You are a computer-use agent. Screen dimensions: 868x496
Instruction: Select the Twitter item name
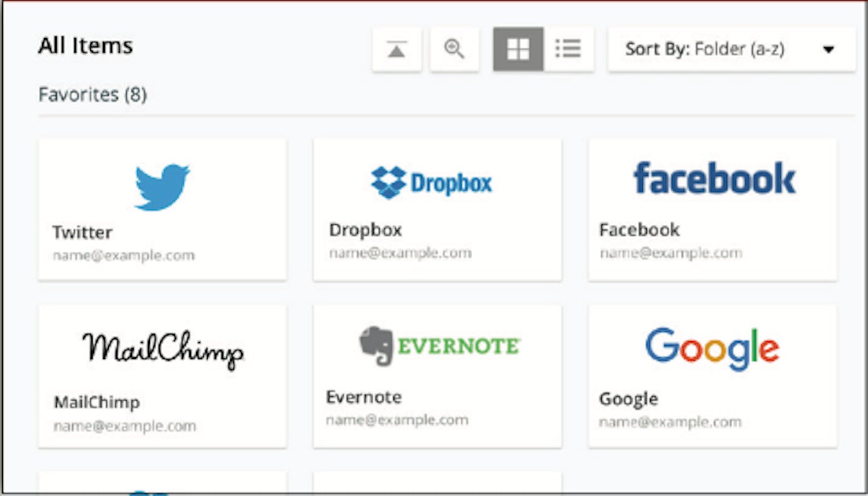82,232
